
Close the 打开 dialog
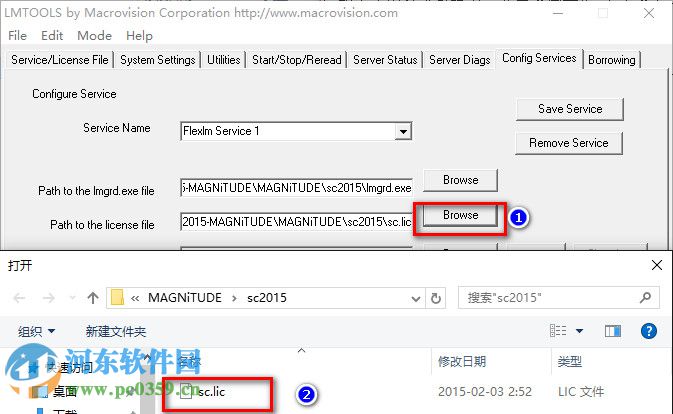657,265
